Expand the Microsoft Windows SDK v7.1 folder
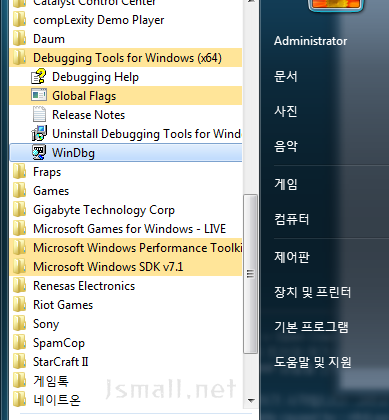389x420 pixels. 126,267
